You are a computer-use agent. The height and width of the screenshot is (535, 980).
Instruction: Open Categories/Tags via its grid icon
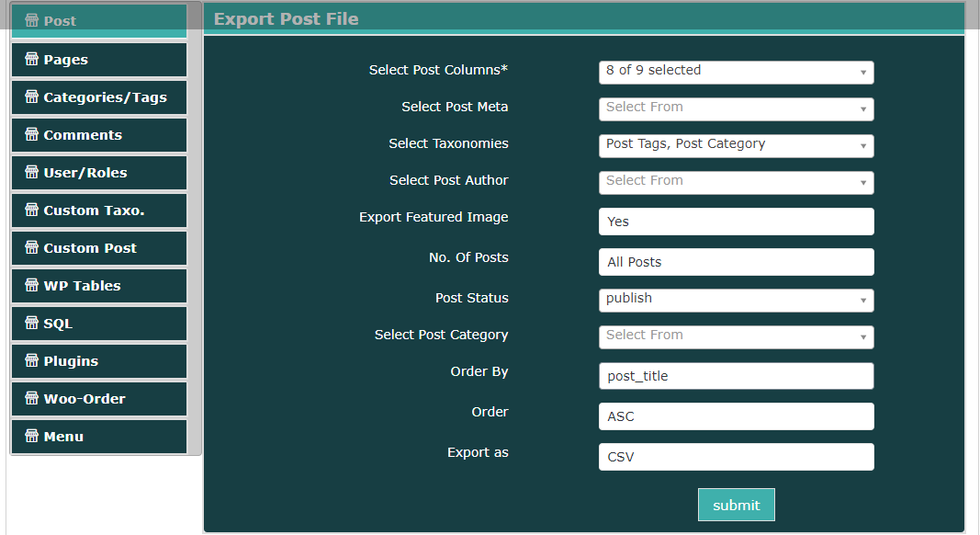(x=32, y=97)
